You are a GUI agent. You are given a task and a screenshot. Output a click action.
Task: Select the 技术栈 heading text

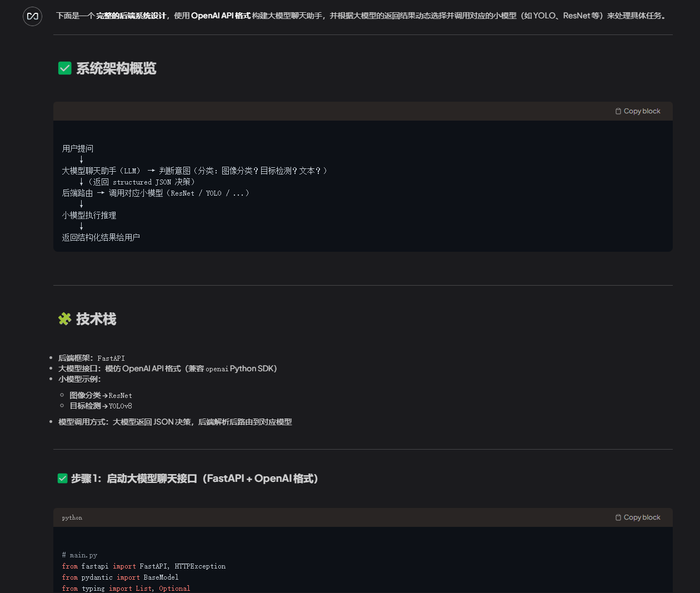tap(97, 319)
